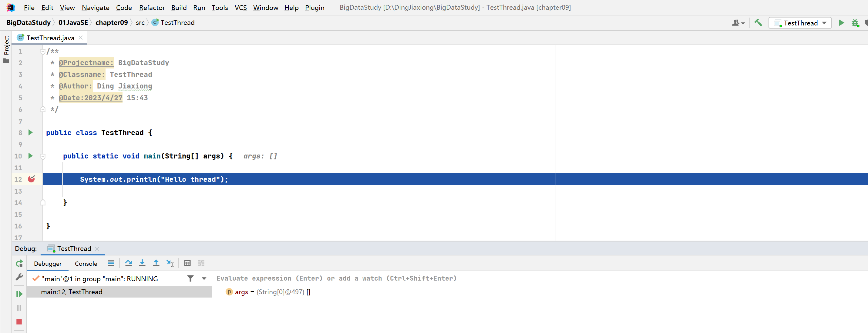Open the Navigate menu
Image resolution: width=868 pixels, height=333 pixels.
pyautogui.click(x=95, y=7)
